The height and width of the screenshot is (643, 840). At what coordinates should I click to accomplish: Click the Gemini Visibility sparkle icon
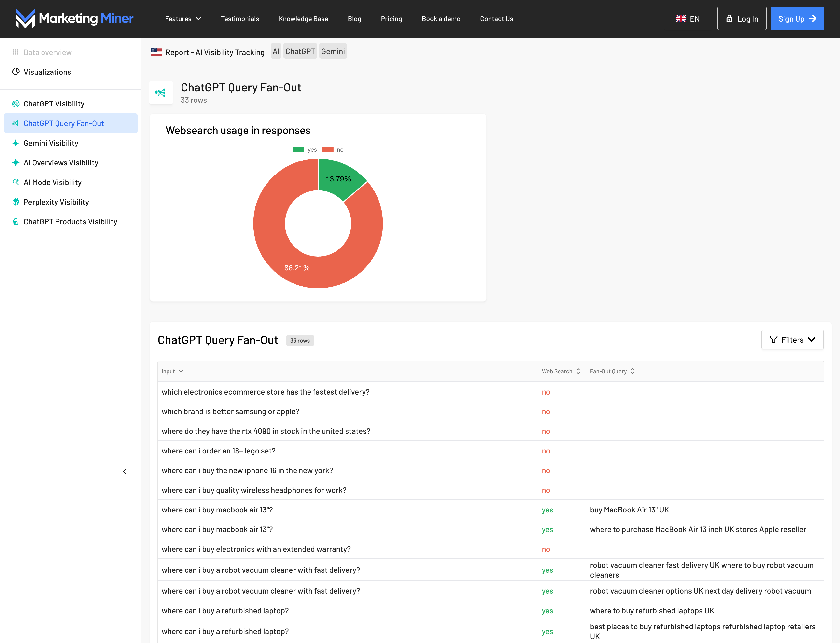click(16, 143)
